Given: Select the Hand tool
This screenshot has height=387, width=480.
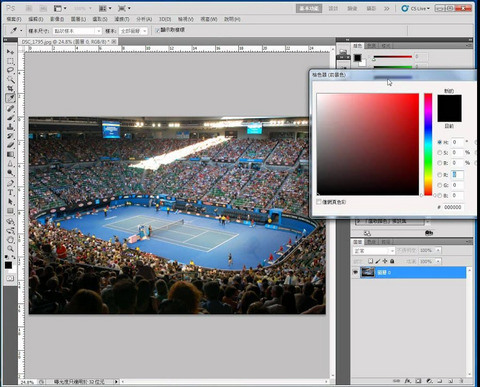Looking at the screenshot, I should tap(10, 240).
